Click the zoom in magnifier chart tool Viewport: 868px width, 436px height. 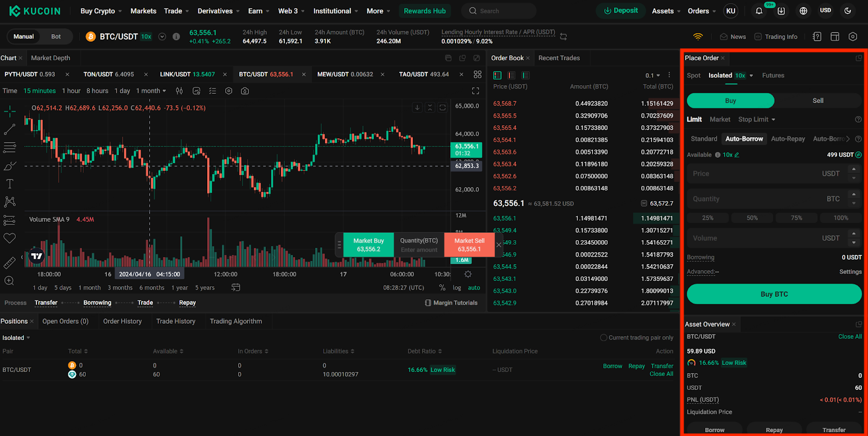point(10,281)
